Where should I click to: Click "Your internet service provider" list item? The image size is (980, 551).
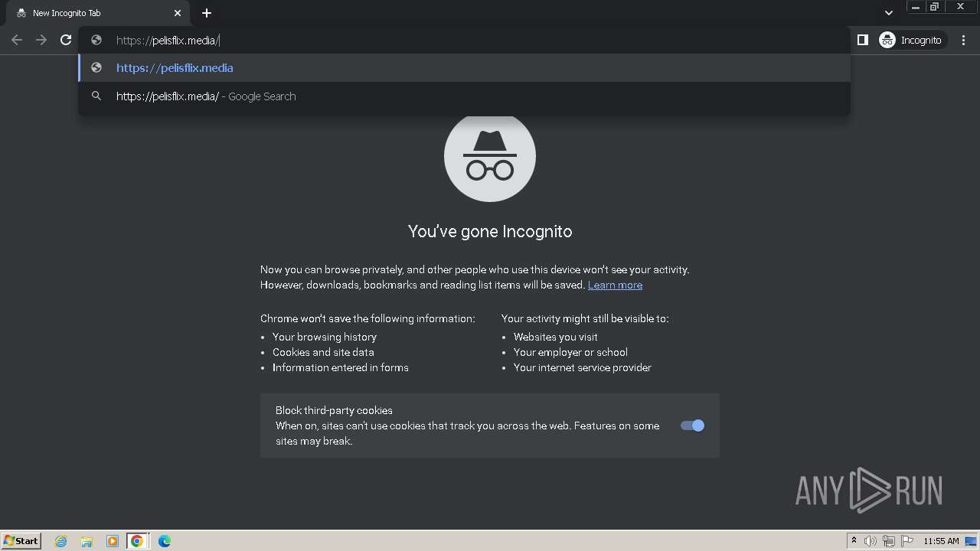583,367
